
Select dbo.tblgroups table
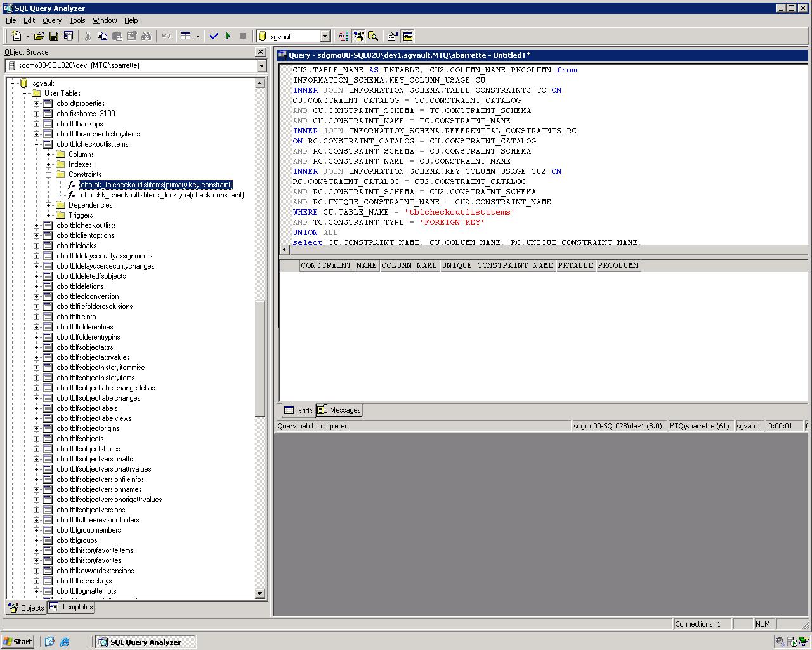click(77, 540)
